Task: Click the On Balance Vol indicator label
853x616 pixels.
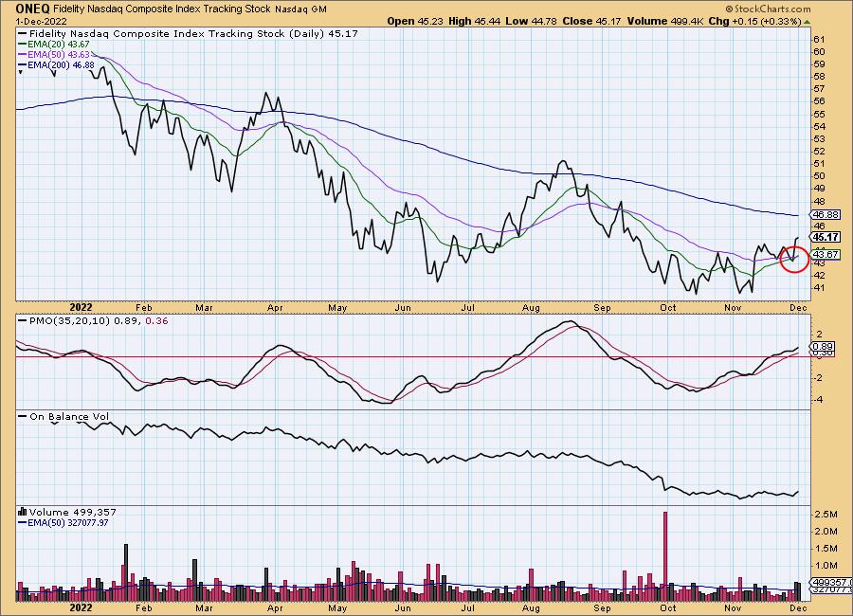Action: click(x=69, y=417)
